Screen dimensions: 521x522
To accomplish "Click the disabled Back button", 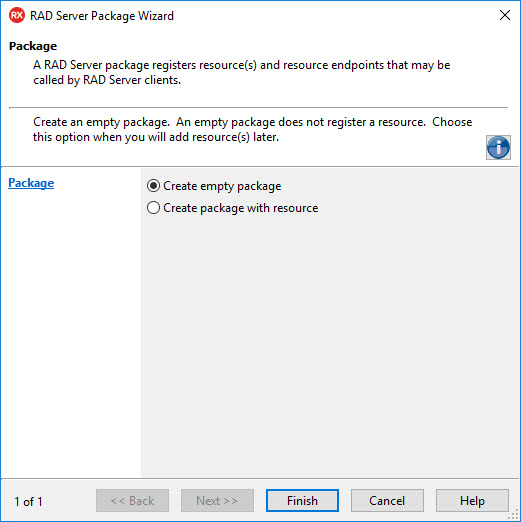I will click(x=132, y=500).
